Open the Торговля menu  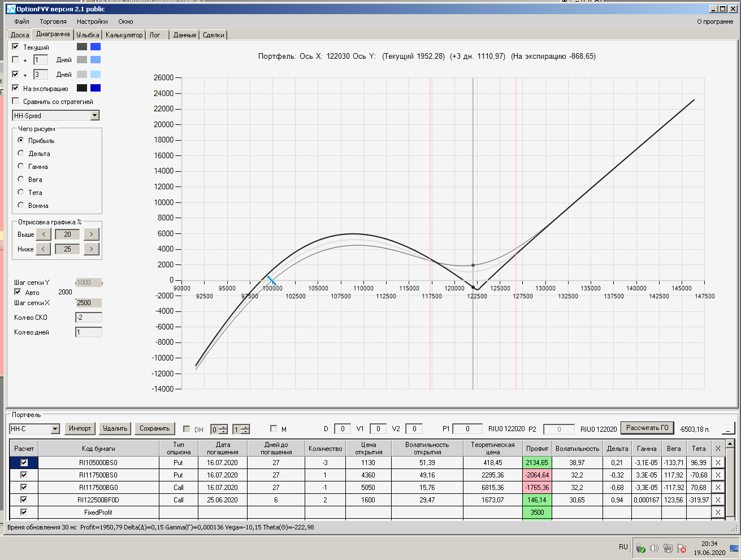coord(53,21)
